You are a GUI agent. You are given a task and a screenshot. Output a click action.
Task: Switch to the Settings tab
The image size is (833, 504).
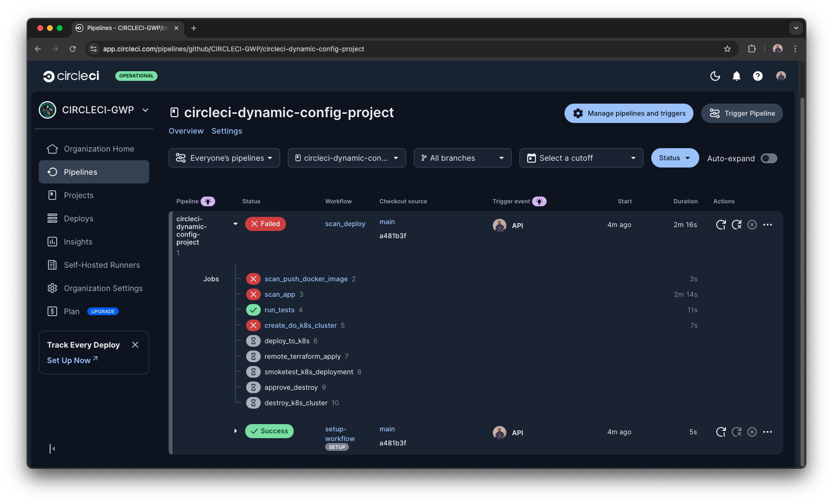[226, 131]
